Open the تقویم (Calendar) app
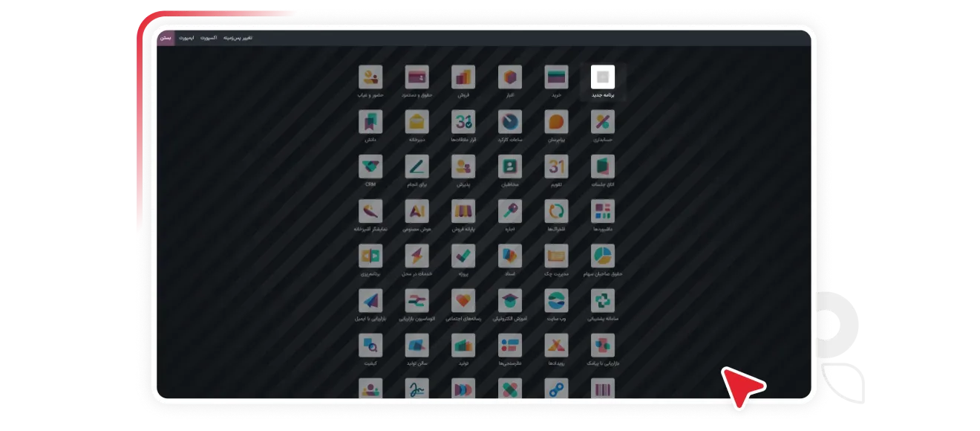Image resolution: width=980 pixels, height=431 pixels. pyautogui.click(x=556, y=166)
